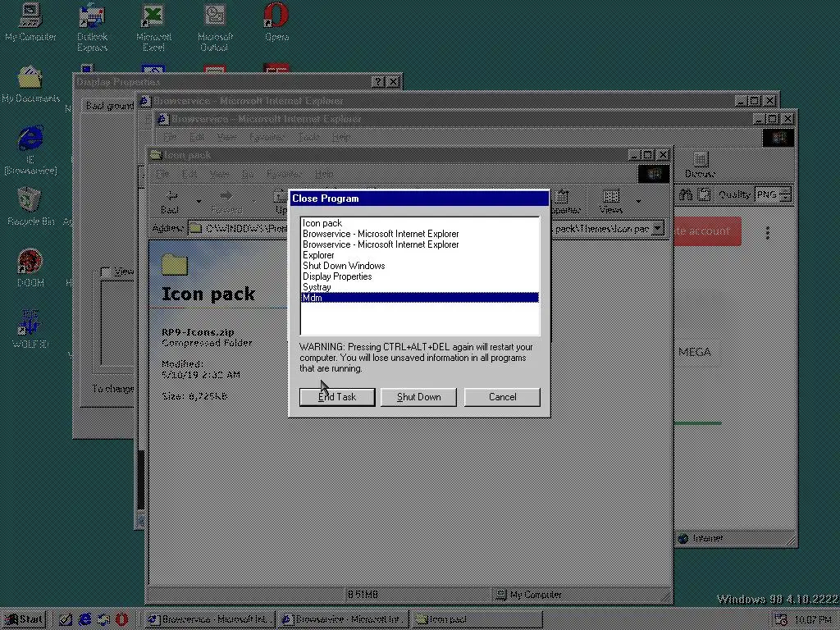840x630 pixels.
Task: Open Edit menu in Icon pack window
Action: [x=189, y=174]
